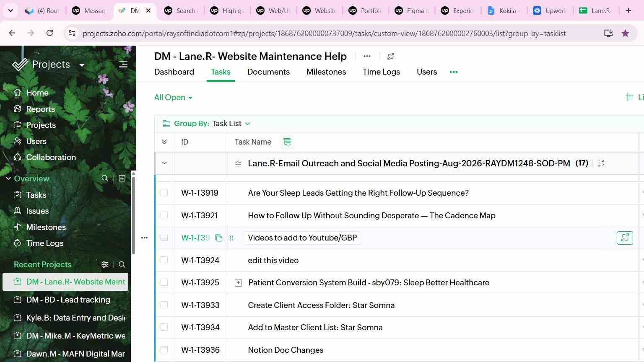644x362 pixels.
Task: Check the box for task W-1-T3919
Action: pyautogui.click(x=164, y=193)
